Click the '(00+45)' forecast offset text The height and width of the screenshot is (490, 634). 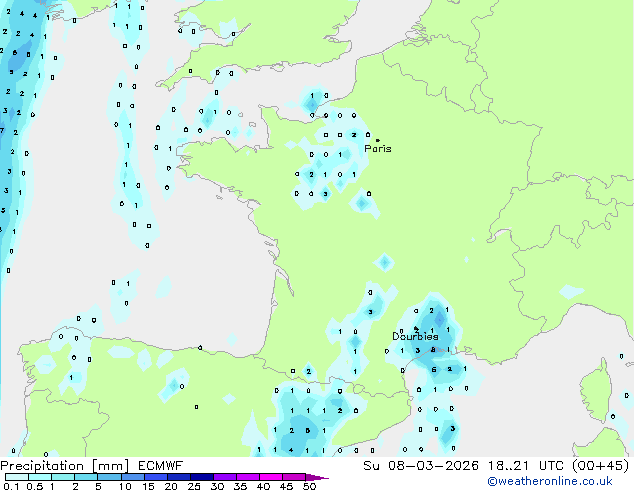point(601,466)
